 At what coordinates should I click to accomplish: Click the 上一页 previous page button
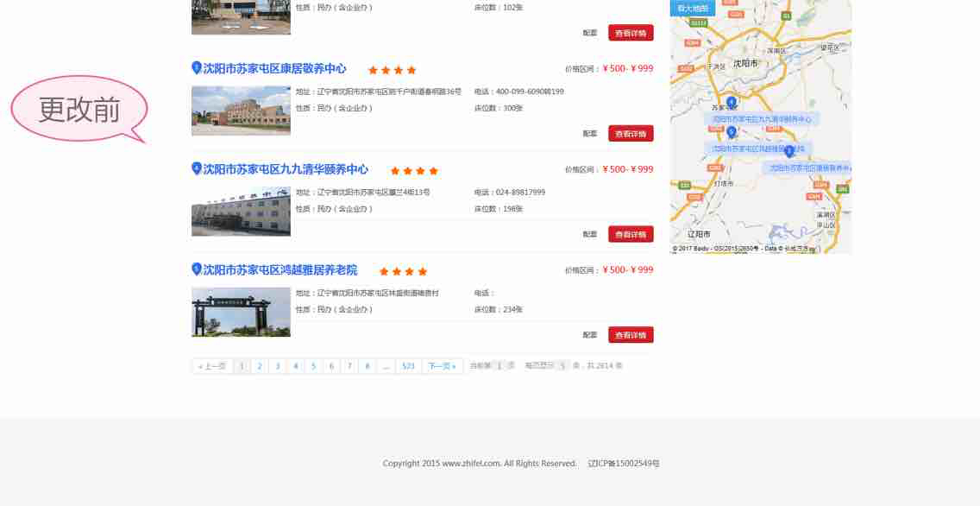pos(211,366)
